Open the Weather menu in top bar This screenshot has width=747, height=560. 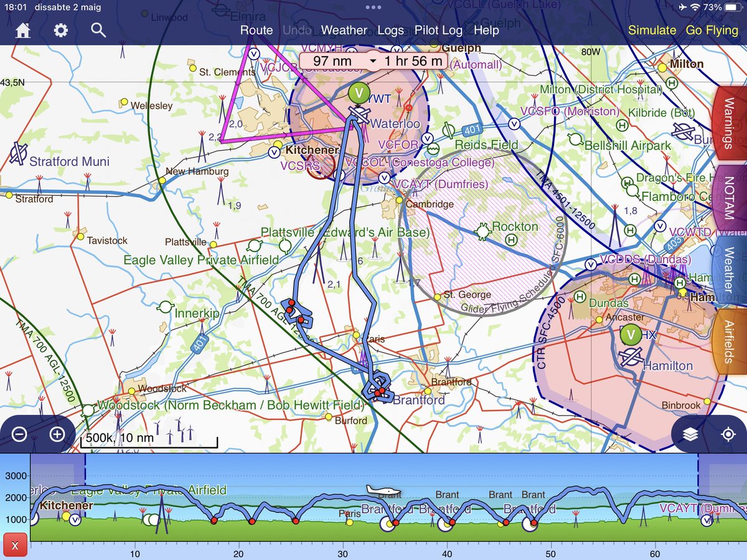(344, 30)
